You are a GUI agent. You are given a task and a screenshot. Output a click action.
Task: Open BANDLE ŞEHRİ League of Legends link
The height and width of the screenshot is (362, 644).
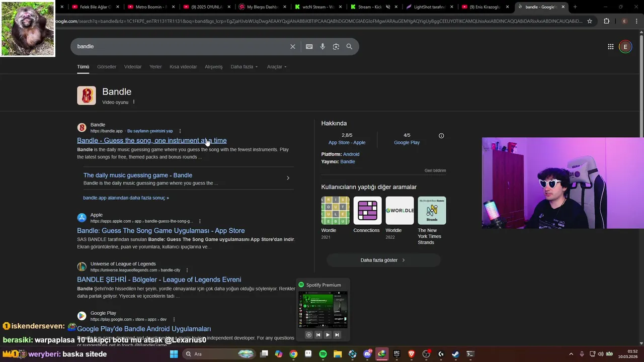click(159, 280)
